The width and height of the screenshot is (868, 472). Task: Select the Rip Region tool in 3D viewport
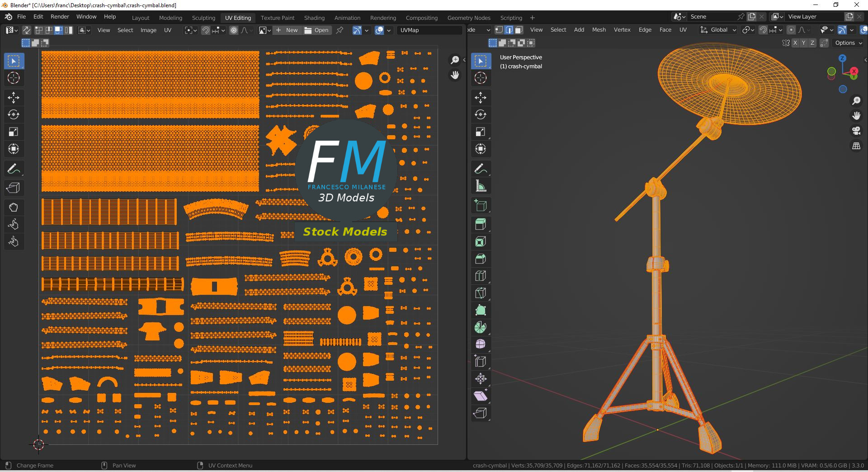tap(481, 413)
